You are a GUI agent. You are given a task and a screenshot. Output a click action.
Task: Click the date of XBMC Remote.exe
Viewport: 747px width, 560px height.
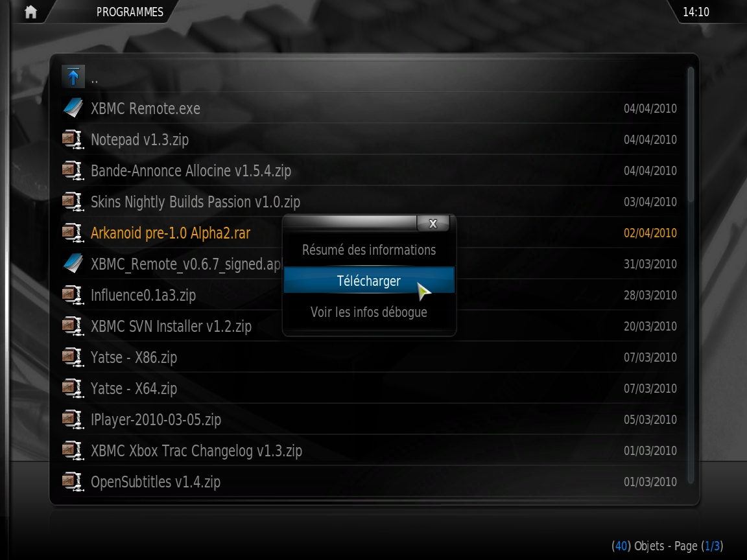[650, 109]
